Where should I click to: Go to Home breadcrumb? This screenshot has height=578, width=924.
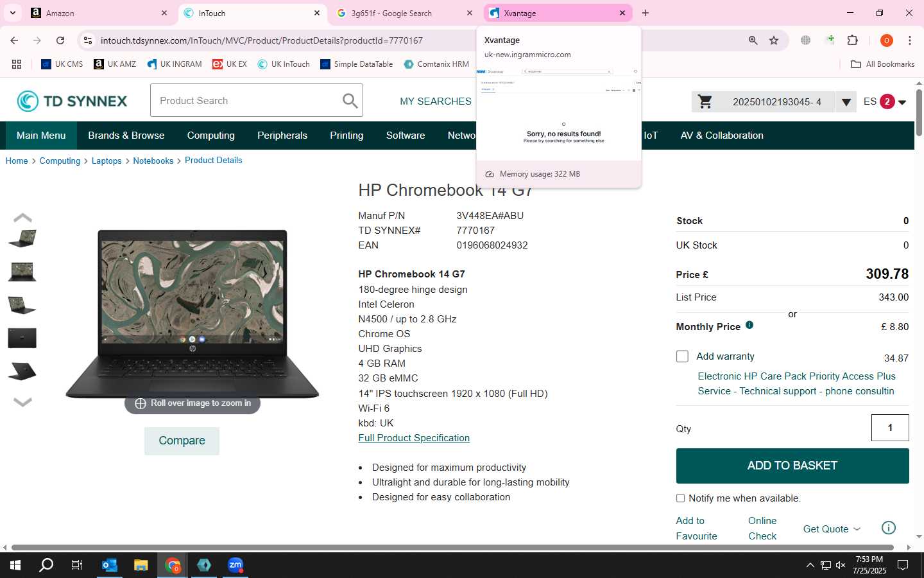click(17, 161)
